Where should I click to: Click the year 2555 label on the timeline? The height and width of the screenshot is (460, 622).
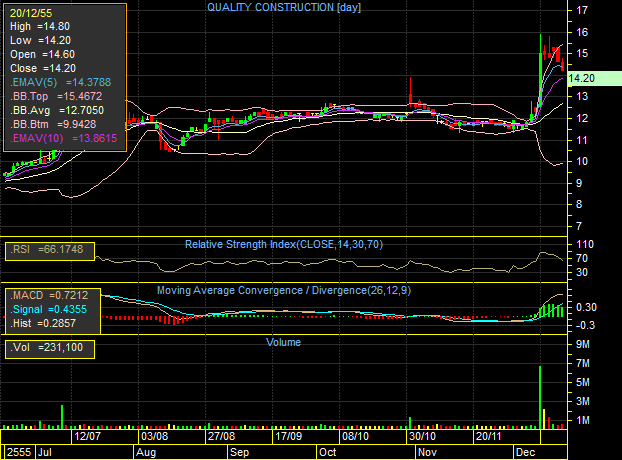pyautogui.click(x=19, y=452)
